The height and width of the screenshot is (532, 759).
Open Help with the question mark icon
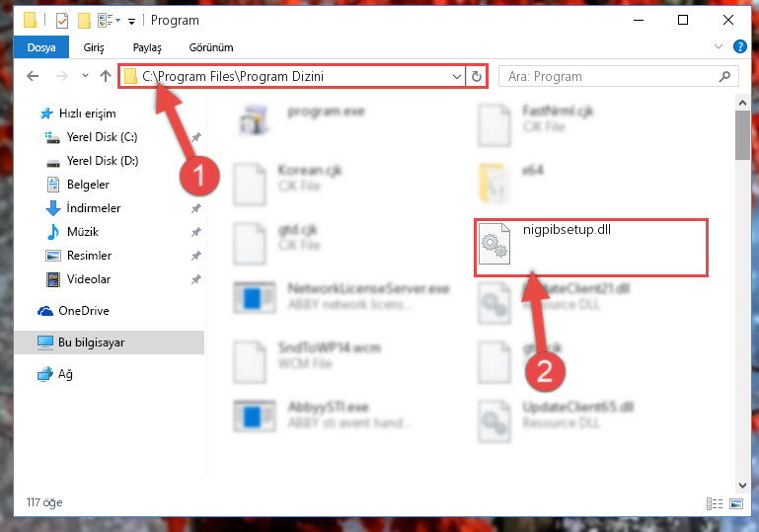coord(739,46)
